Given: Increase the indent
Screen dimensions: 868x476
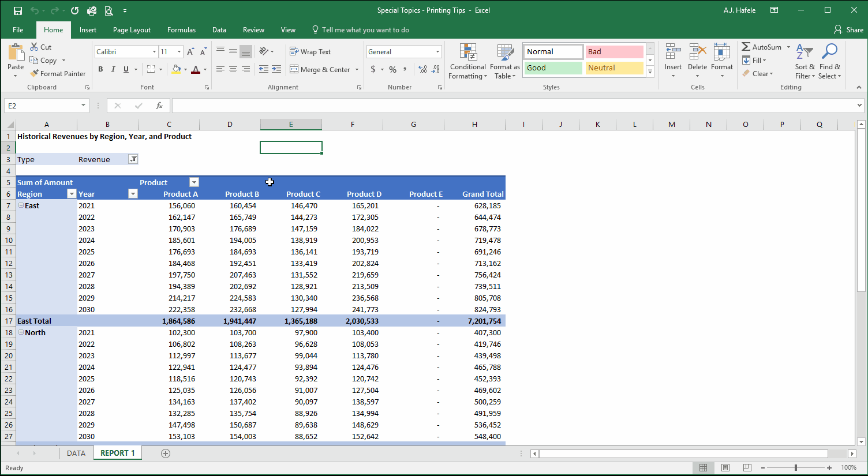Looking at the screenshot, I should [x=276, y=69].
